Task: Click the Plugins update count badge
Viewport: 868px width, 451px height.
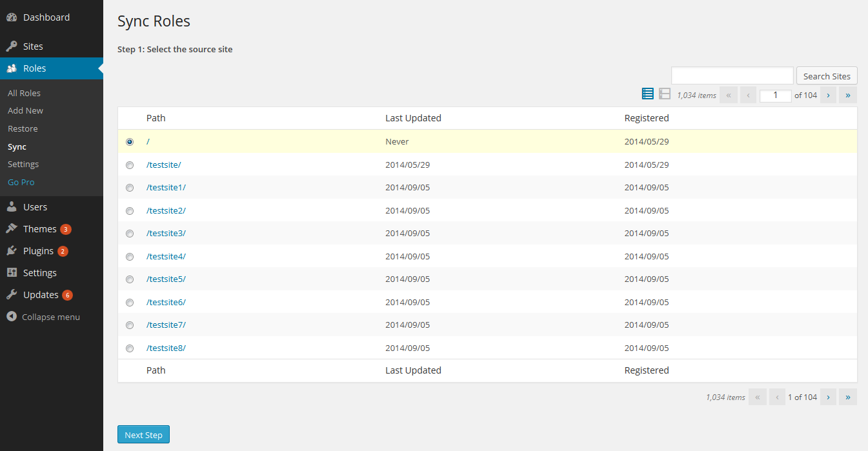Action: [x=63, y=251]
